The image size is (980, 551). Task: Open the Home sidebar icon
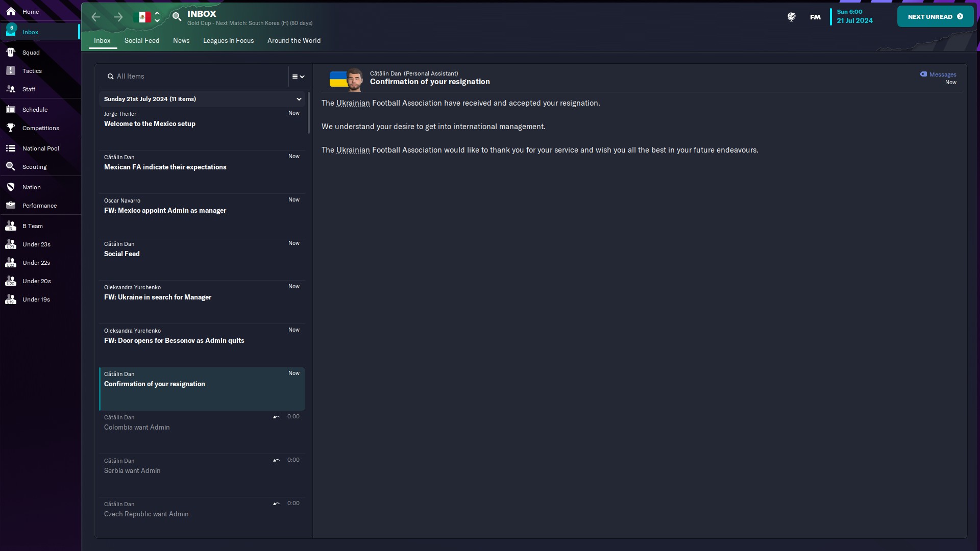(x=11, y=11)
